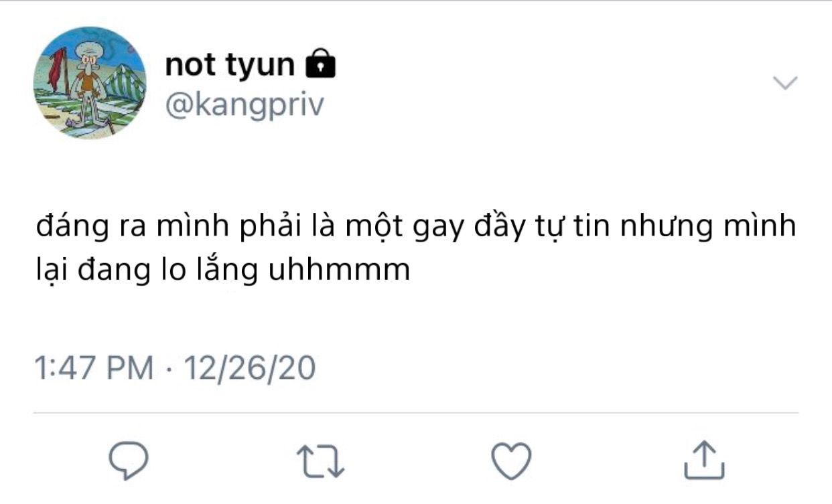Open the not tyun display name
Screen dimensions: 832x504
pyautogui.click(x=229, y=65)
